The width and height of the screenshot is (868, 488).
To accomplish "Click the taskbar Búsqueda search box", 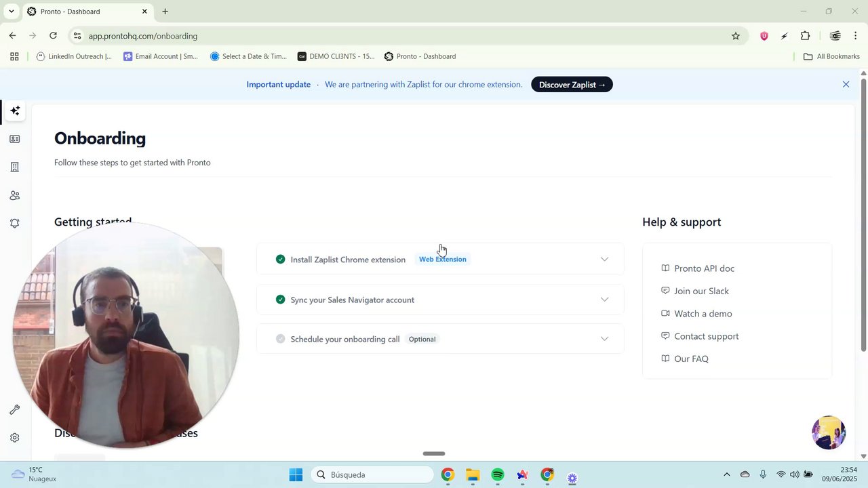I will click(x=372, y=474).
